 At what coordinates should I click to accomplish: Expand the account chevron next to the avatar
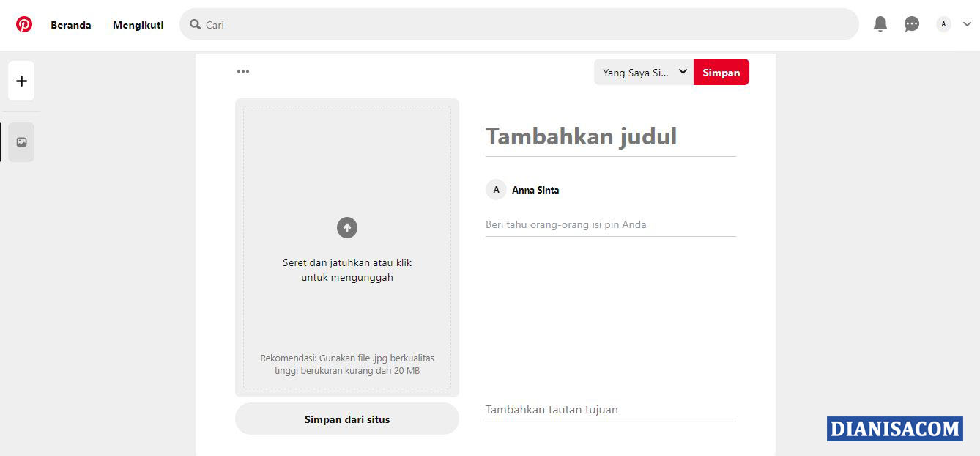coord(965,24)
